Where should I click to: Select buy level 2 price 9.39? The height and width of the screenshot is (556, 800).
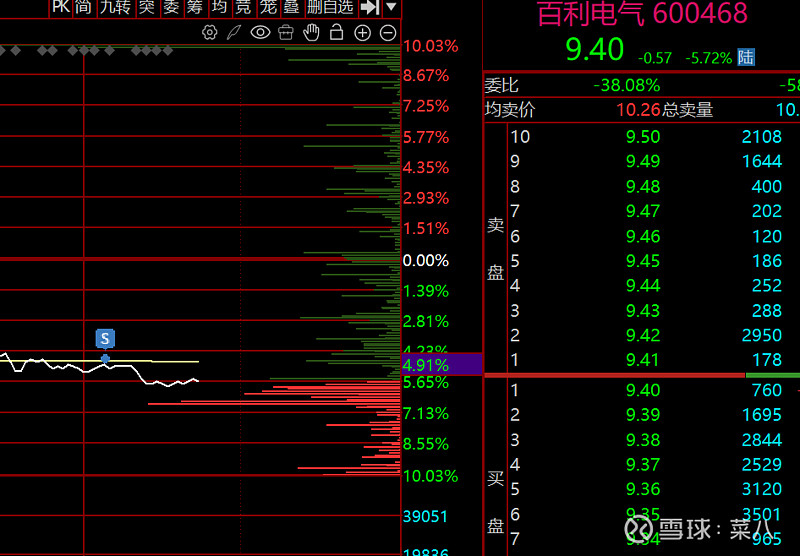[643, 415]
